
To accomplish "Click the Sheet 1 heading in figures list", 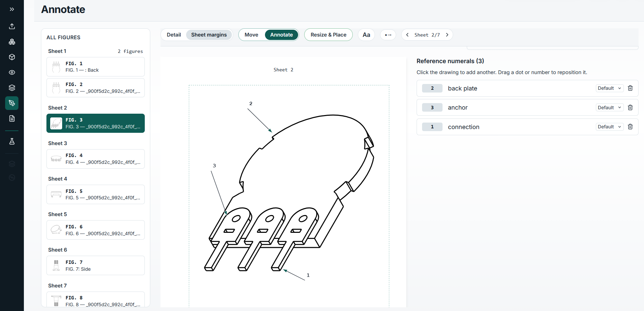I will (57, 51).
